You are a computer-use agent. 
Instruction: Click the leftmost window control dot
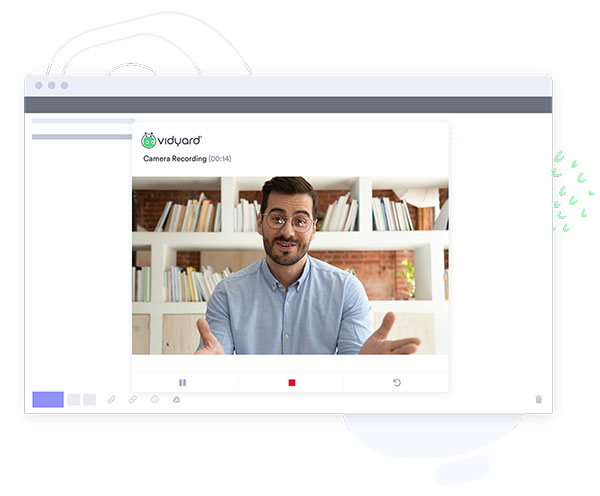click(x=39, y=86)
